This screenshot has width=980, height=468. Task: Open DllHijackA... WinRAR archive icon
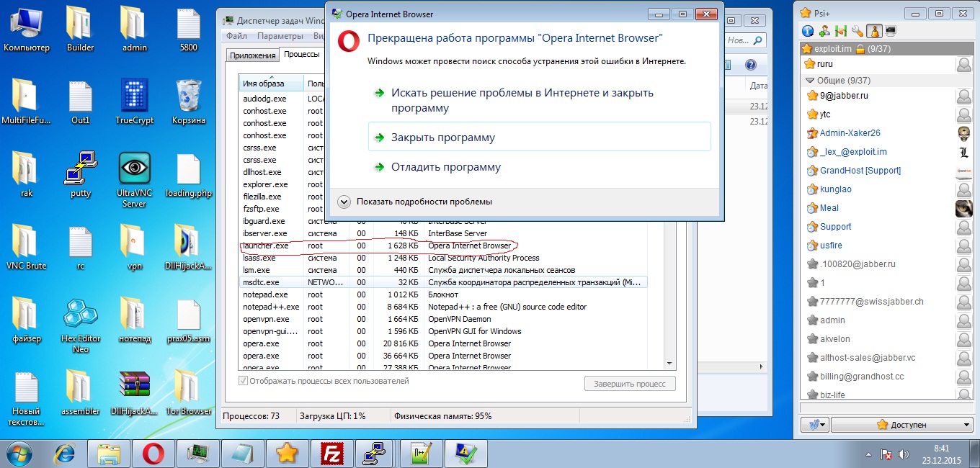135,393
